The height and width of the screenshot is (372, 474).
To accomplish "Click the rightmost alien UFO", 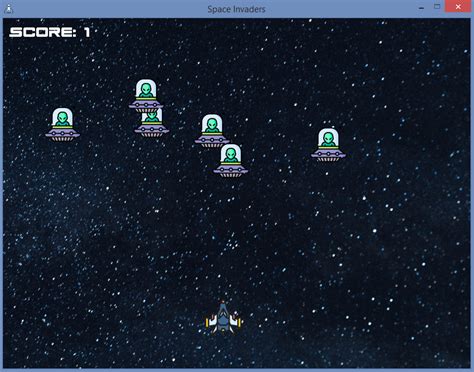I will tap(328, 145).
